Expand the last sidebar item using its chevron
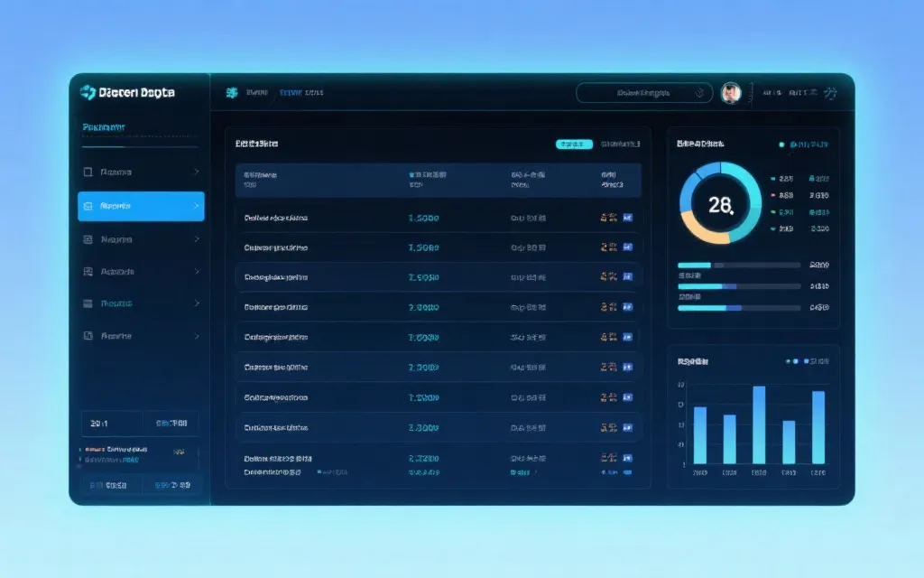This screenshot has height=578, width=924. point(197,336)
